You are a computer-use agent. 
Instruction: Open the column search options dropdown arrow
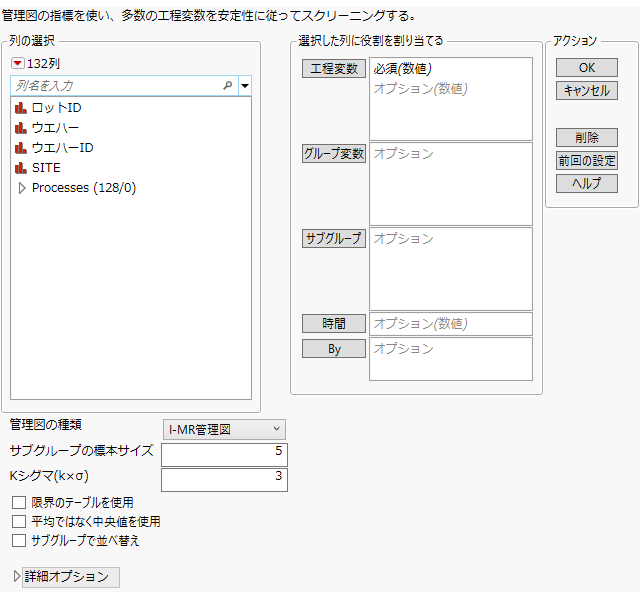244,86
